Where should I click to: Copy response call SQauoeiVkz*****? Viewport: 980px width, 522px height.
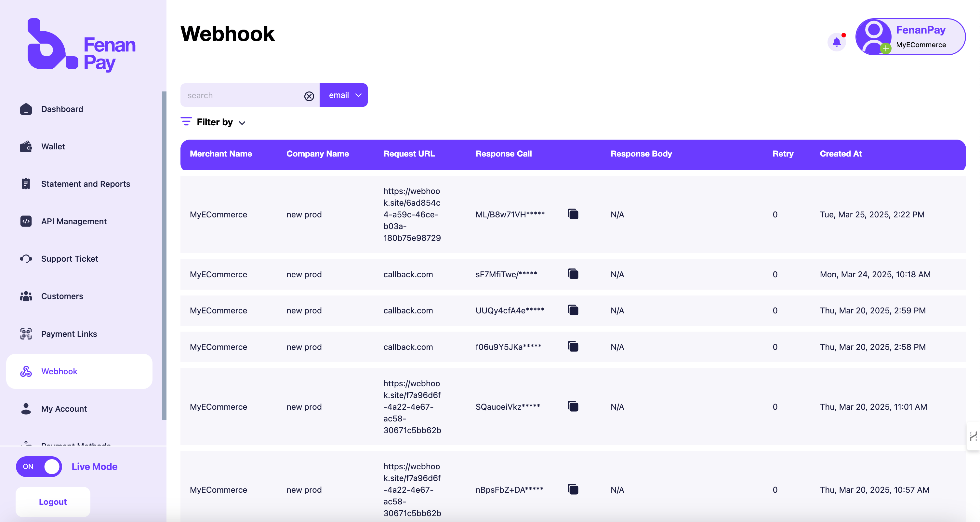573,406
